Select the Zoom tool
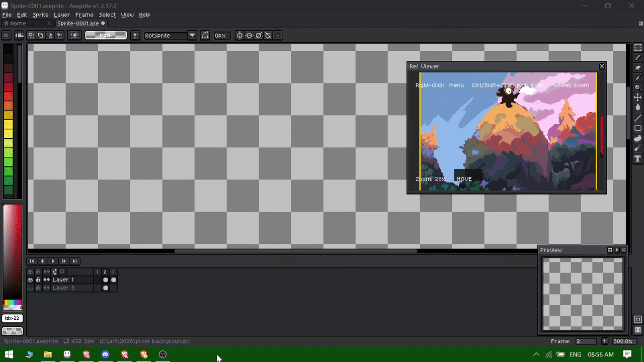 point(637,87)
